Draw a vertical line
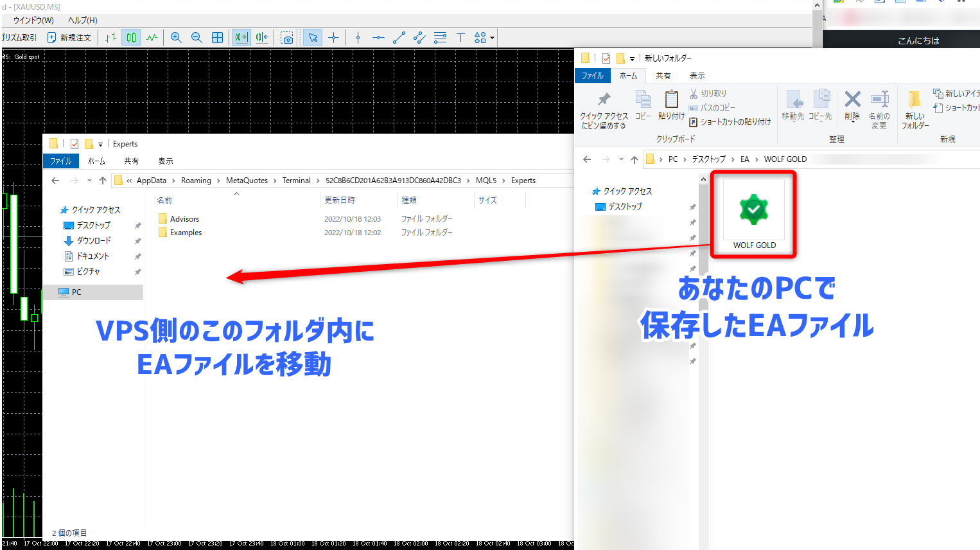980x550 pixels. [358, 37]
